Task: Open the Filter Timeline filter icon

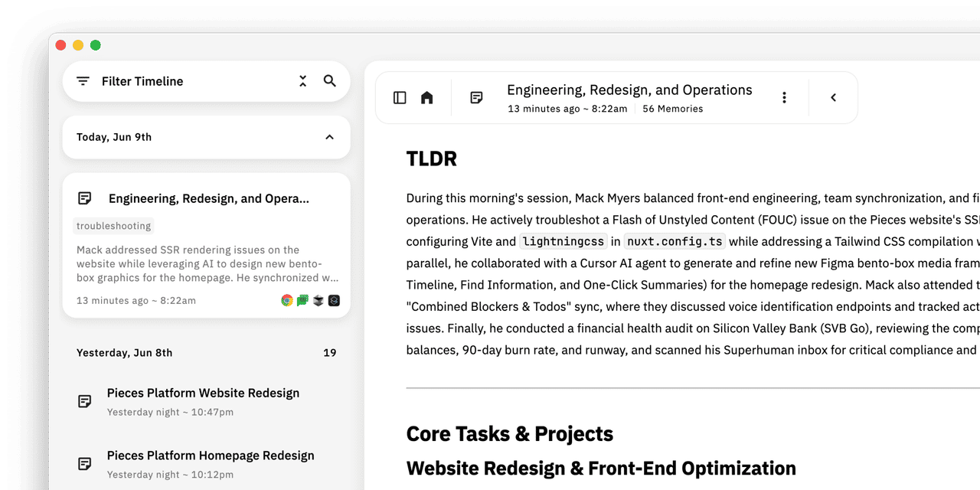Action: click(x=83, y=81)
